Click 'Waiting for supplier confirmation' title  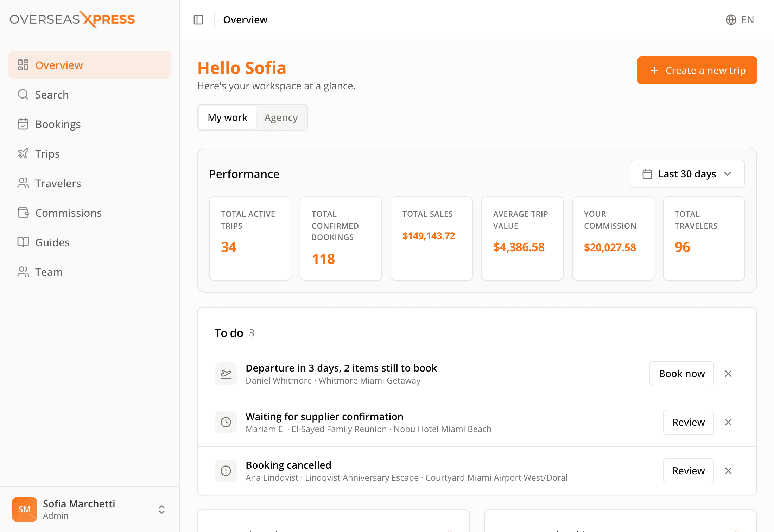coord(324,417)
